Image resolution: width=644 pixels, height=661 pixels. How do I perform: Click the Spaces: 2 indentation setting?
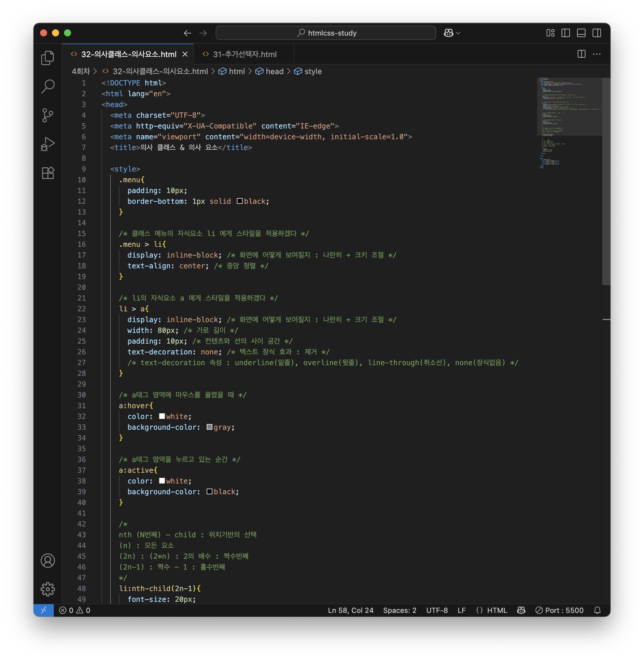(x=399, y=610)
